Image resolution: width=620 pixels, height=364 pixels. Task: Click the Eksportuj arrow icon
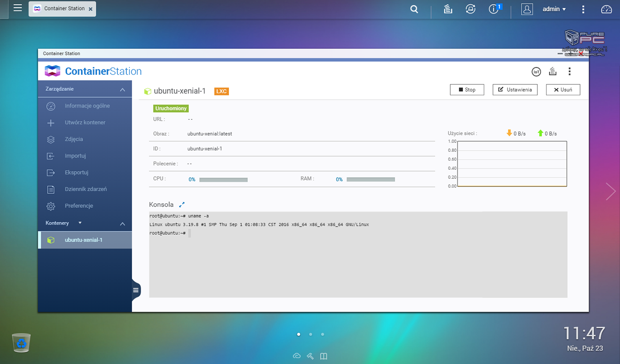click(x=51, y=173)
